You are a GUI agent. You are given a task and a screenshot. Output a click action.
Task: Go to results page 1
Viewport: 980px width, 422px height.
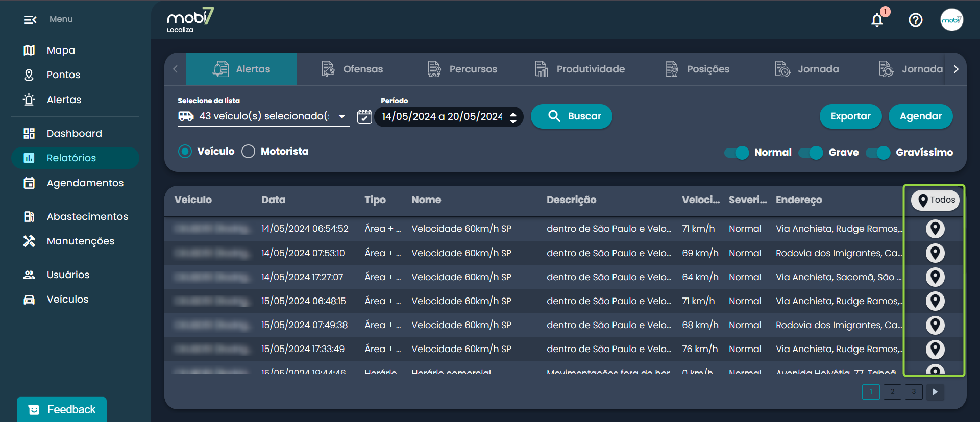[871, 391]
